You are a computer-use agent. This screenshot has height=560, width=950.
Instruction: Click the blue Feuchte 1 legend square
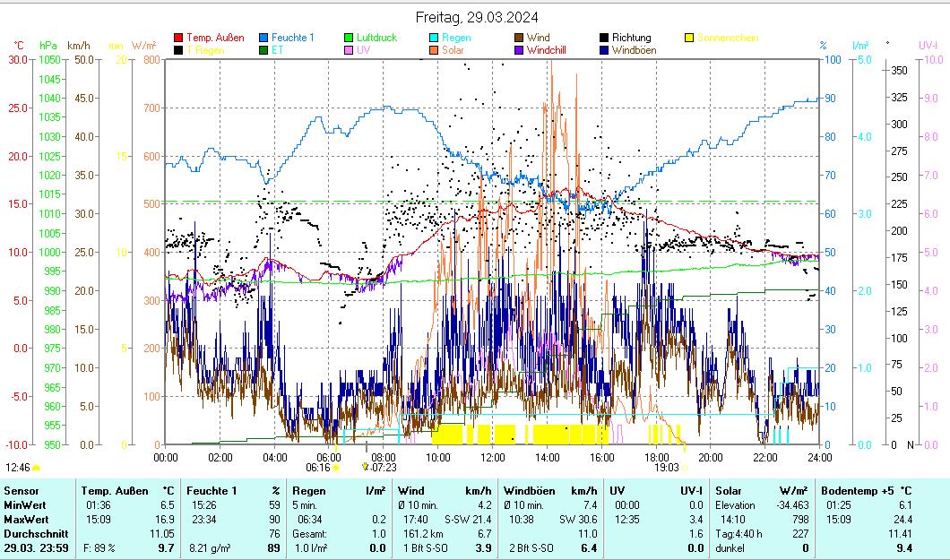(263, 38)
